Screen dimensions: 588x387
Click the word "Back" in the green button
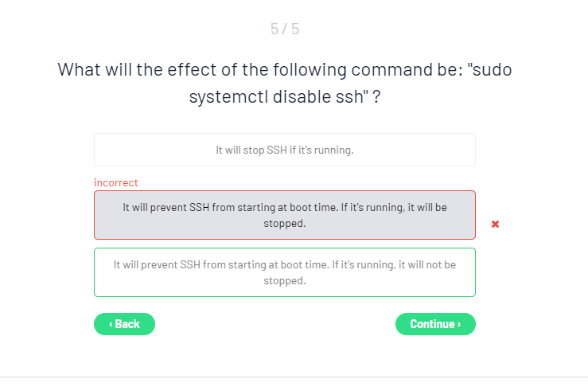(127, 324)
